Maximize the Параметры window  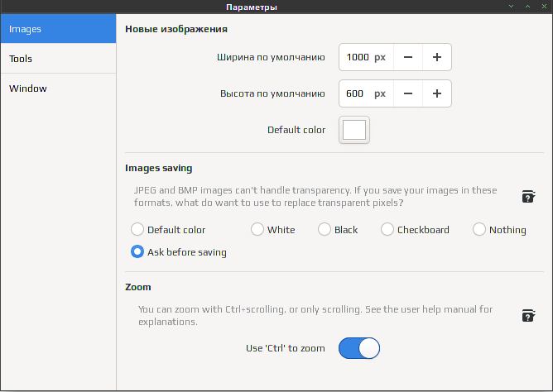(527, 7)
